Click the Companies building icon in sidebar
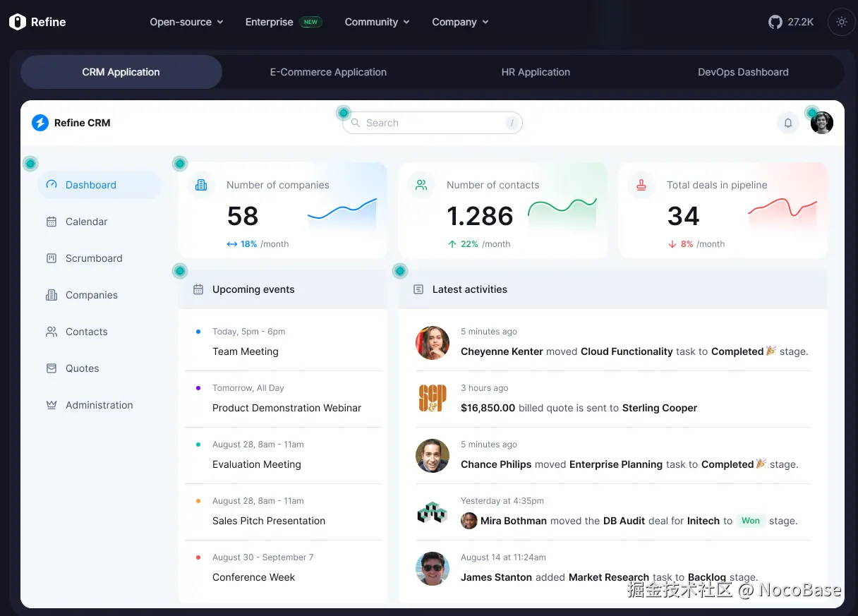This screenshot has width=858, height=616. coord(52,295)
